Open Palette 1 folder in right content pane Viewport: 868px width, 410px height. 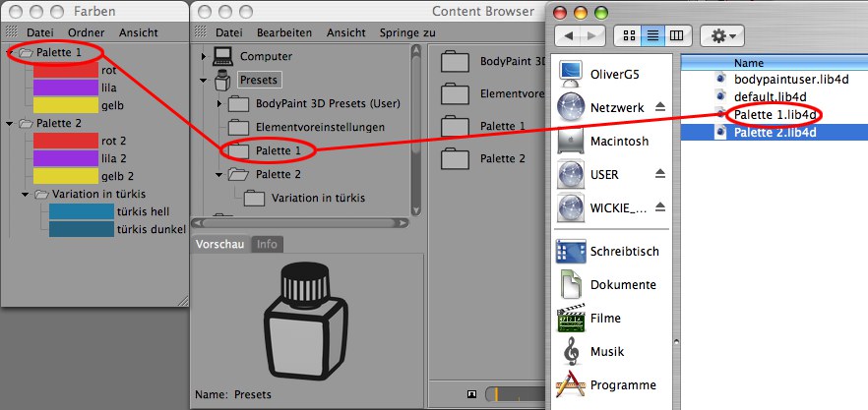(455, 126)
